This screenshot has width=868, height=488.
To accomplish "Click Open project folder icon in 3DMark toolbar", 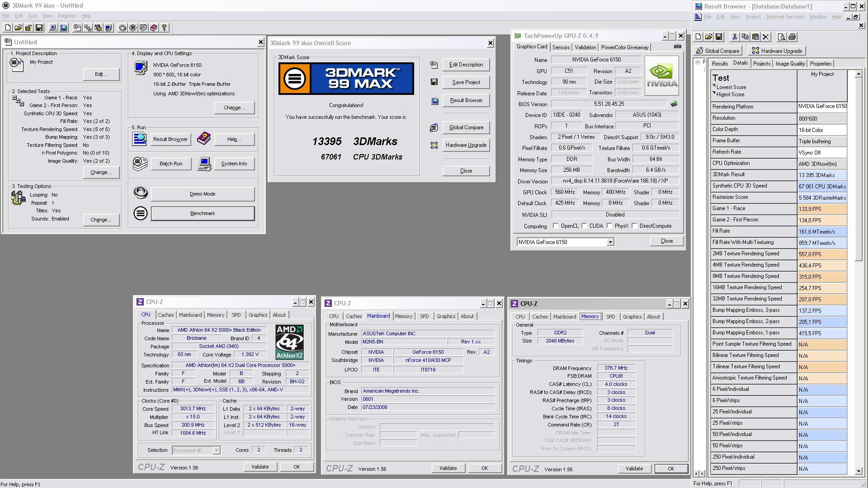I will pyautogui.click(x=18, y=28).
